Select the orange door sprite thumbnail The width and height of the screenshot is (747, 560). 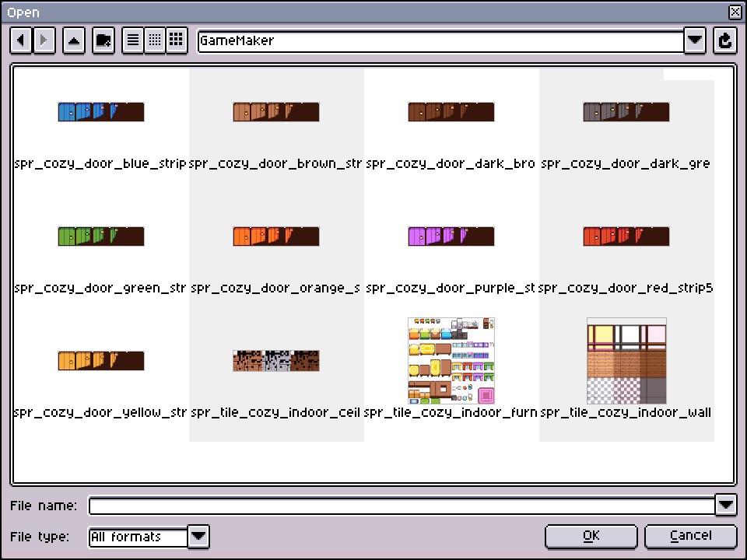pyautogui.click(x=275, y=236)
